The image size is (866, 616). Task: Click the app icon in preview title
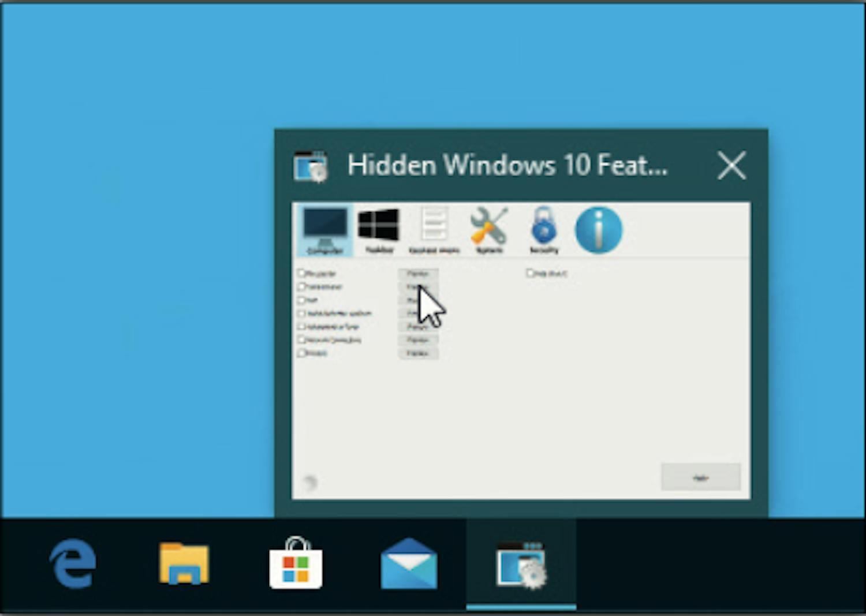[311, 166]
